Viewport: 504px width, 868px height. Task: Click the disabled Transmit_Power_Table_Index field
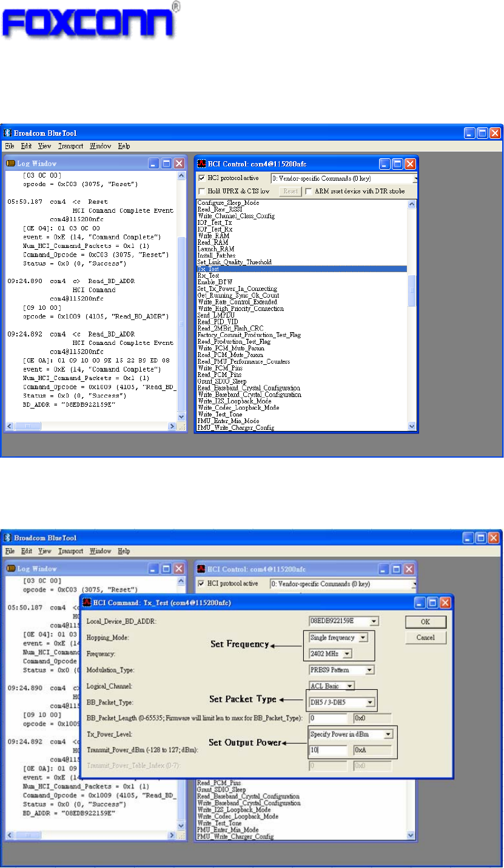pyautogui.click(x=329, y=766)
